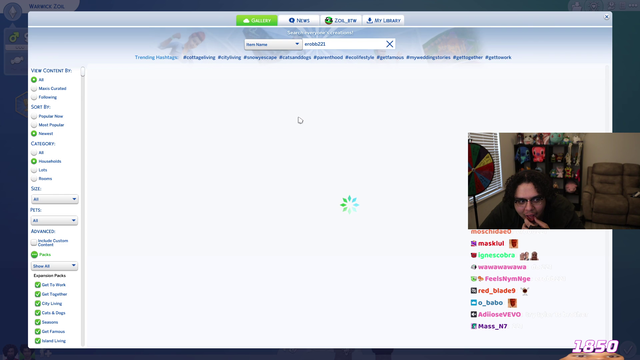Click chat username FeelsNymNge
Image resolution: width=640 pixels, height=360 pixels.
click(507, 279)
